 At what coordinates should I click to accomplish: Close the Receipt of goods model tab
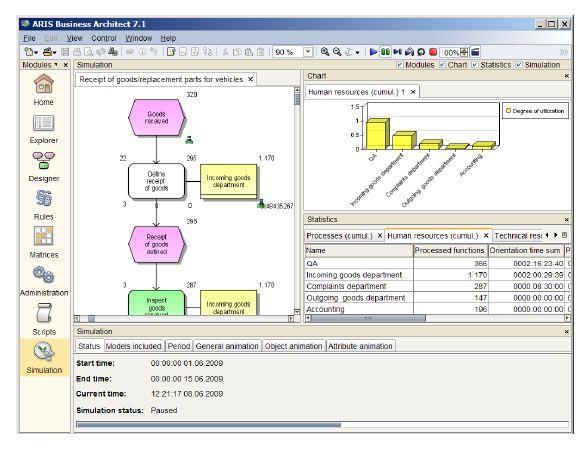pos(250,79)
